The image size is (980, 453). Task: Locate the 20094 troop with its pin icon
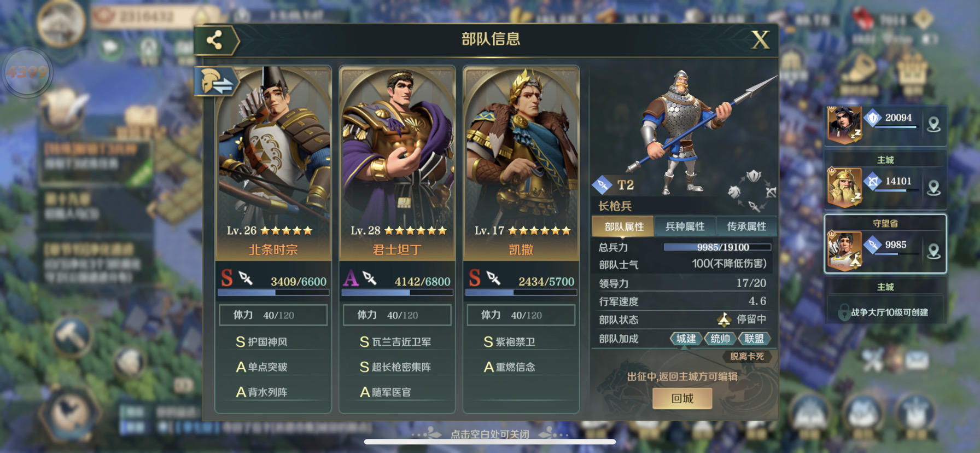click(x=885, y=125)
